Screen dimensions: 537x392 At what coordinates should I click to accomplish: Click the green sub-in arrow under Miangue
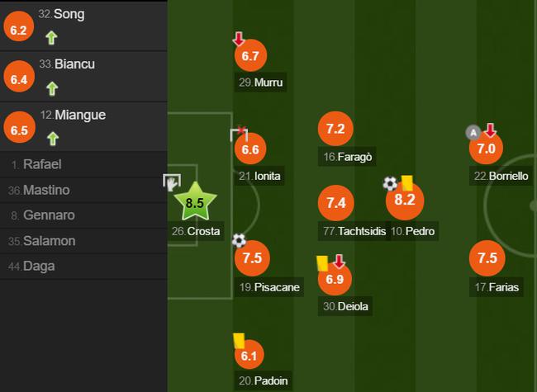click(53, 139)
